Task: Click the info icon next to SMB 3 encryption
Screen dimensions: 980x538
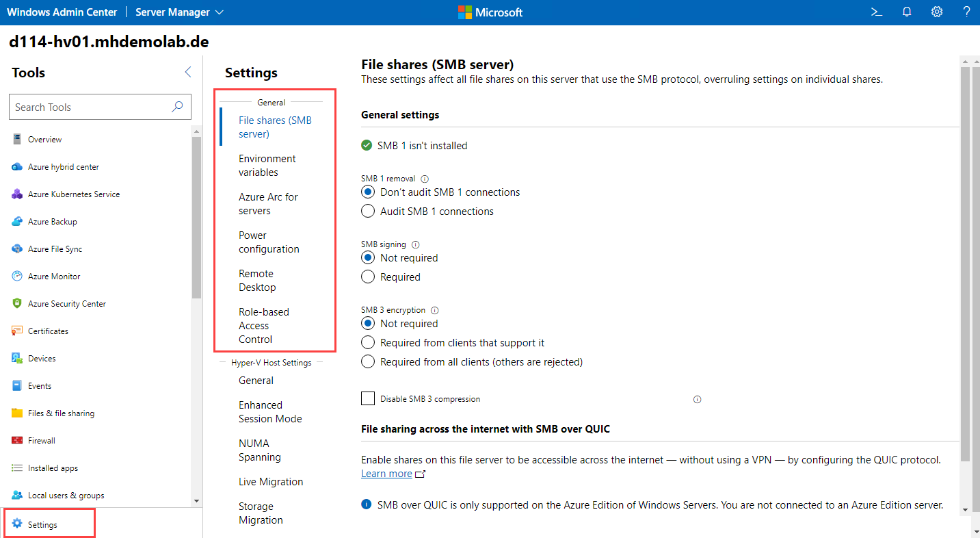Action: (x=435, y=310)
